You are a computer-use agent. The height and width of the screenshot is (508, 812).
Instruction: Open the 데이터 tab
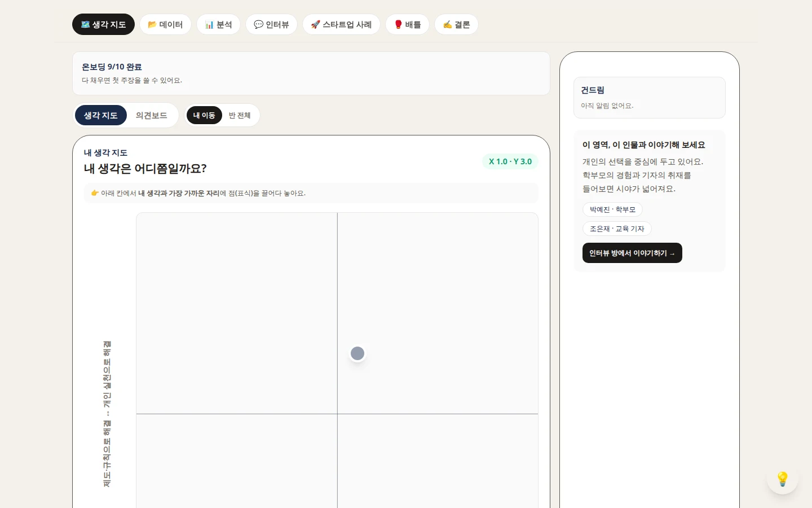pos(165,24)
